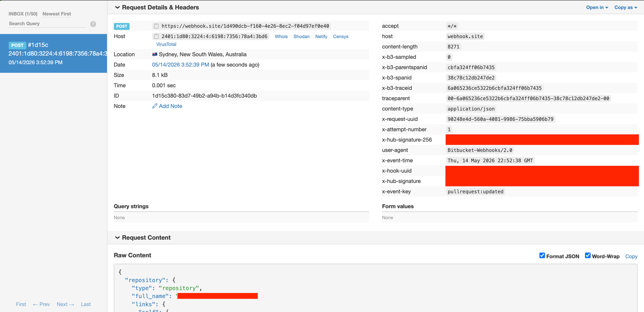Viewport: 644px width, 312px height.
Task: Select the x-request-uuid value
Action: coord(501,119)
